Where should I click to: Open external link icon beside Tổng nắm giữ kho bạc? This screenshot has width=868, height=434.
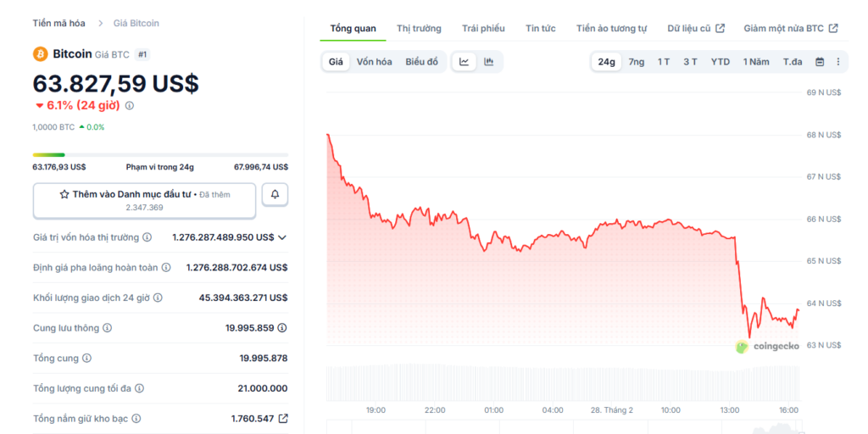click(x=283, y=419)
